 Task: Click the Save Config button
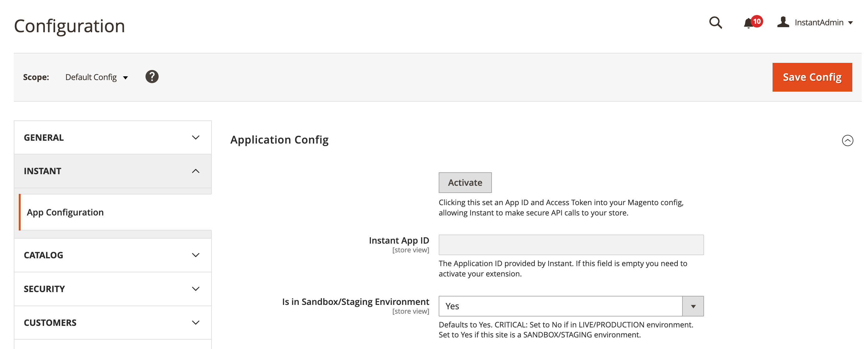(812, 77)
